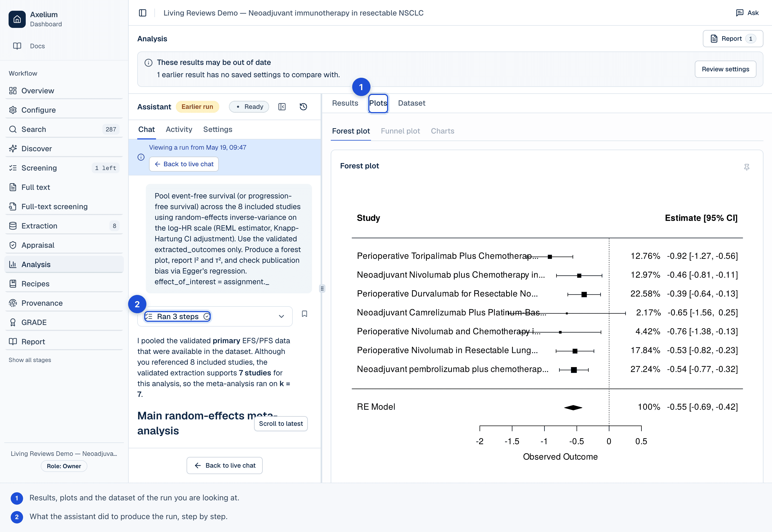Expand the Ran 3 steps chevron

click(281, 316)
